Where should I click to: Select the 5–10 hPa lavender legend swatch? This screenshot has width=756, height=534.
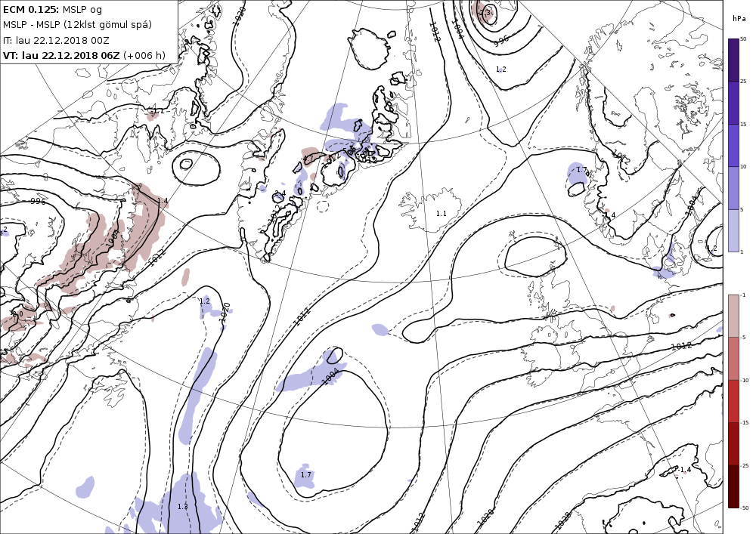[733, 188]
